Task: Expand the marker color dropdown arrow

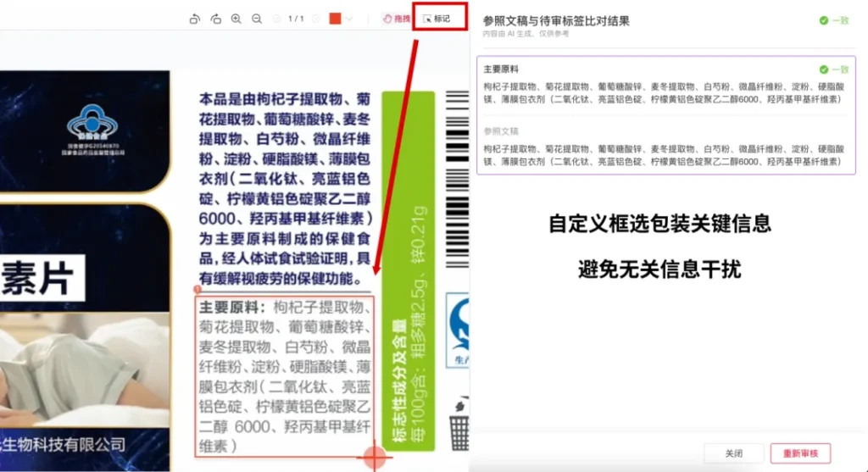Action: (x=348, y=19)
